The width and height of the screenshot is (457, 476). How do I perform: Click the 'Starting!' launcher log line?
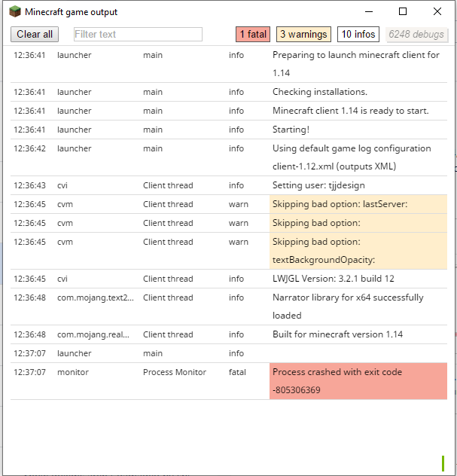pos(291,130)
